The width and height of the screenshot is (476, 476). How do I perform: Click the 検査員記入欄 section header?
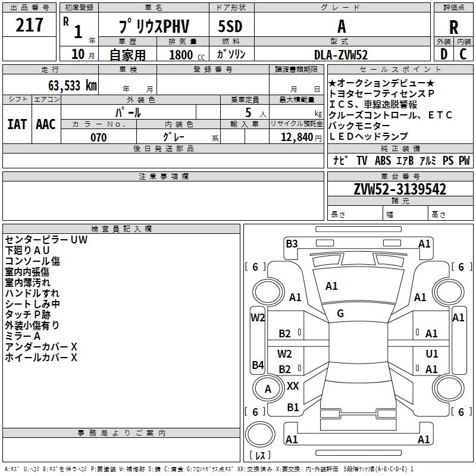coord(121,229)
